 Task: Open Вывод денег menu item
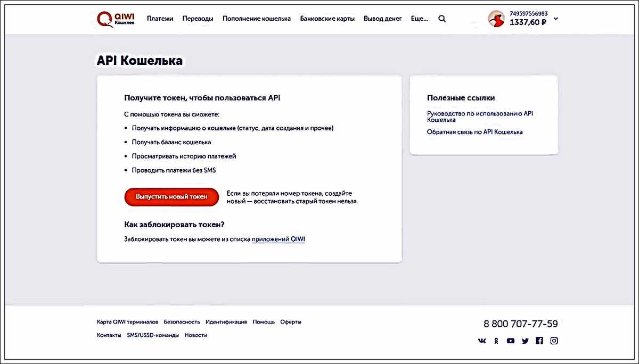[382, 19]
